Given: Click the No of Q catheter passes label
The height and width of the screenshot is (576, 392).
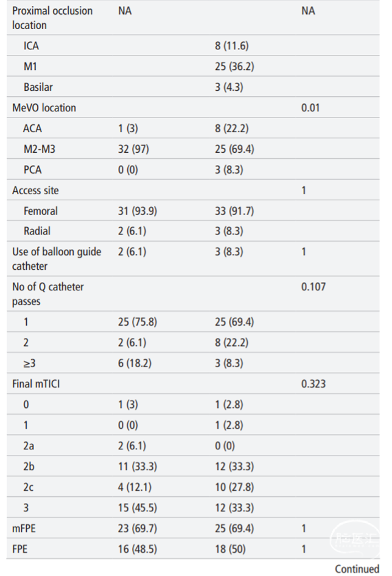Looking at the screenshot, I should tap(47, 294).
